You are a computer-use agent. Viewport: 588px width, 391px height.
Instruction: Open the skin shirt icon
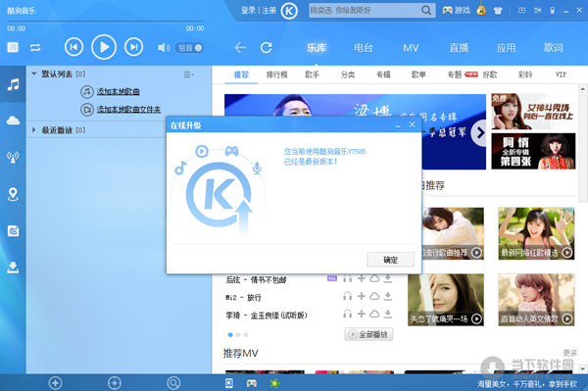pyautogui.click(x=498, y=11)
